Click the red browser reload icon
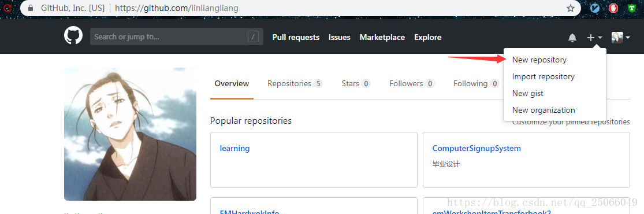644x214 pixels. click(x=7, y=8)
